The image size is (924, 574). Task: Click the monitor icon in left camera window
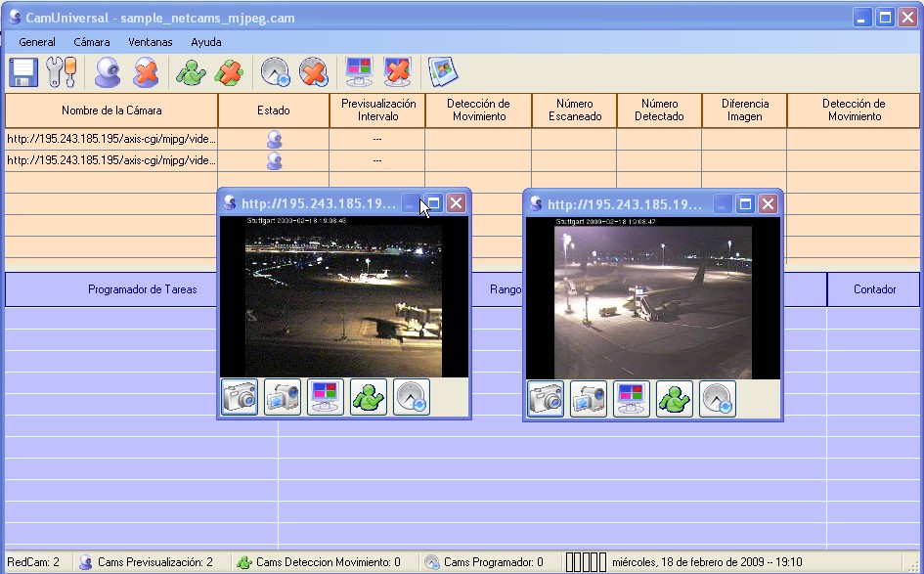pyautogui.click(x=326, y=397)
